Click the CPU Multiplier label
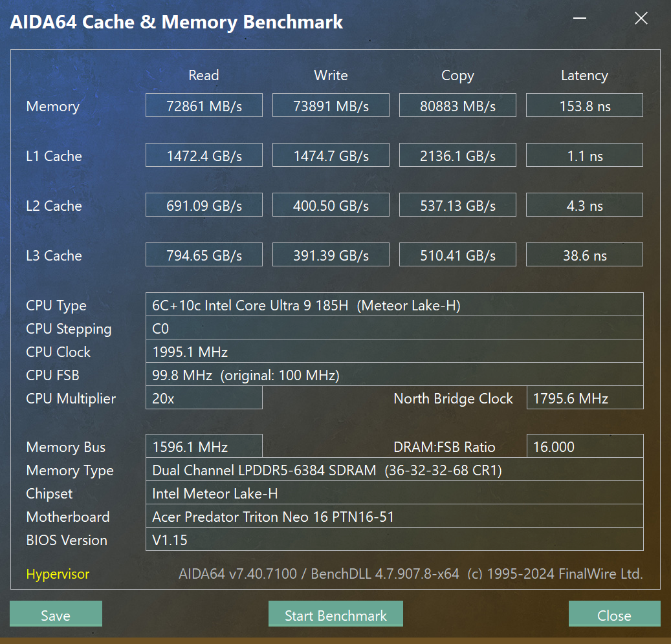The width and height of the screenshot is (671, 644). (x=71, y=398)
